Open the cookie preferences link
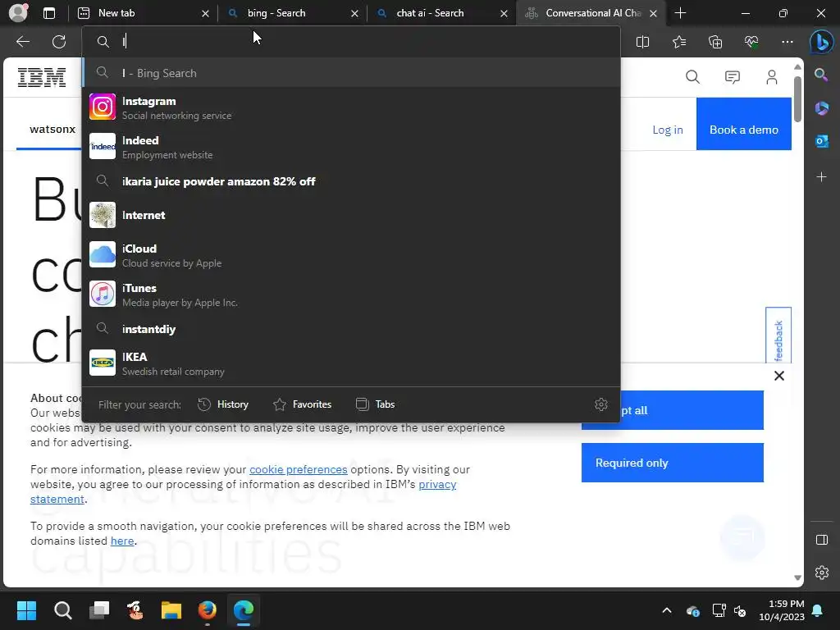Screen dimensions: 840x630 click(x=299, y=469)
